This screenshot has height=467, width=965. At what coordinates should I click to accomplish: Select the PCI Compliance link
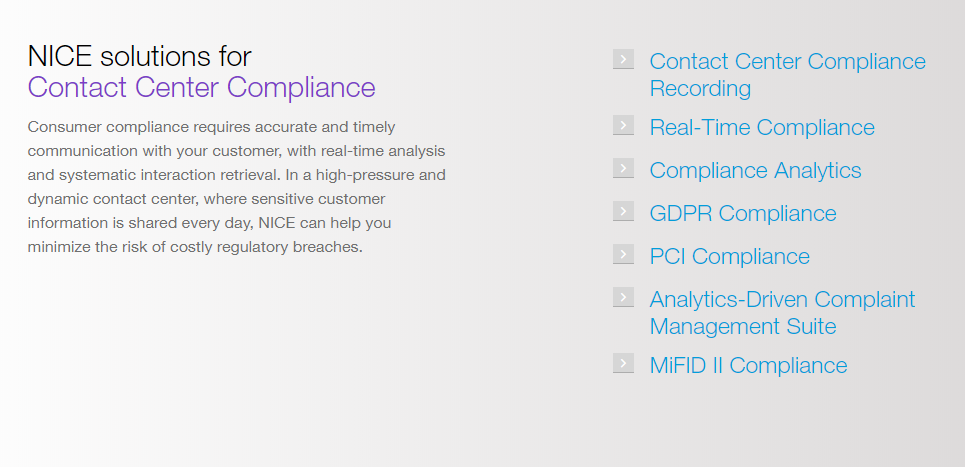729,257
